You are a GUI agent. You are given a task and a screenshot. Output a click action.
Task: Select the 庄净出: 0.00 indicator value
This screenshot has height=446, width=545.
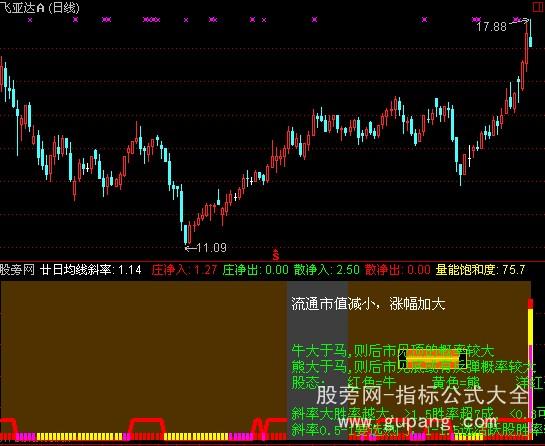[256, 270]
